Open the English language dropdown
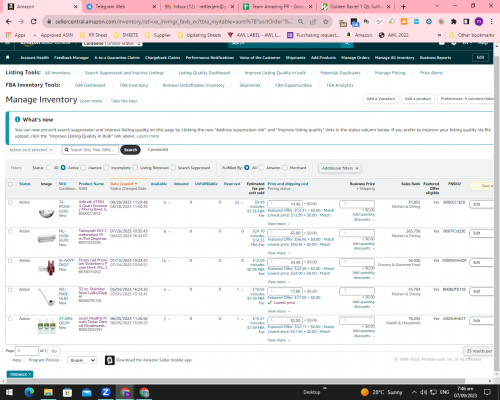This screenshot has width=500, height=400. point(82,360)
